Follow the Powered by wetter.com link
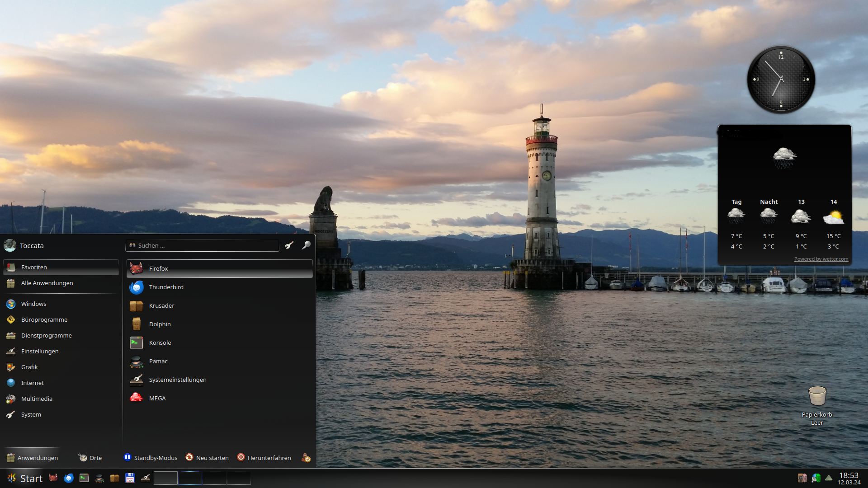868x488 pixels. pyautogui.click(x=821, y=259)
